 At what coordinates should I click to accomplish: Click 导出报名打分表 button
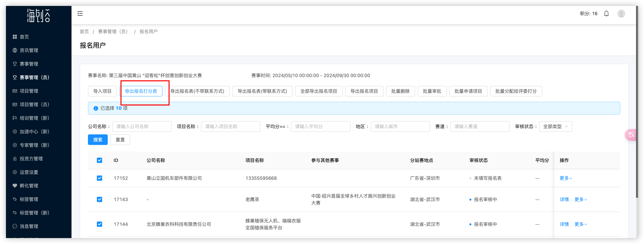[x=141, y=91]
